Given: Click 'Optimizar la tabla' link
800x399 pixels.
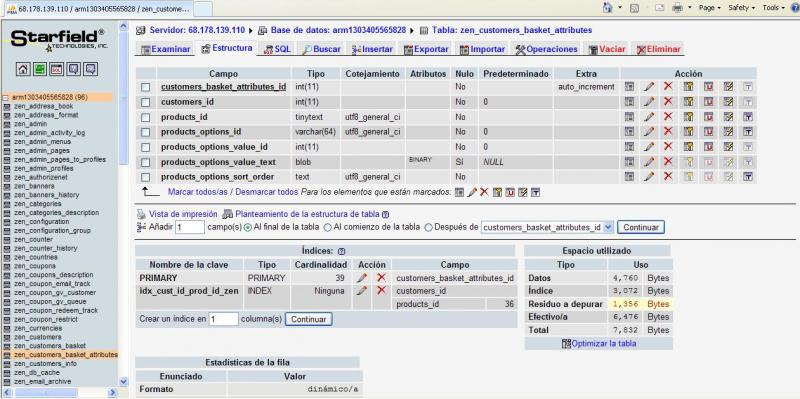Looking at the screenshot, I should [x=598, y=343].
